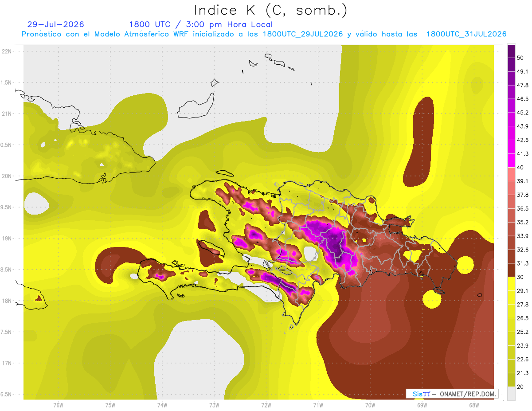Screen dimensions: 532x411
Task: Pick the legend swatch between 45.2 and 46.5
Action: pyautogui.click(x=511, y=106)
